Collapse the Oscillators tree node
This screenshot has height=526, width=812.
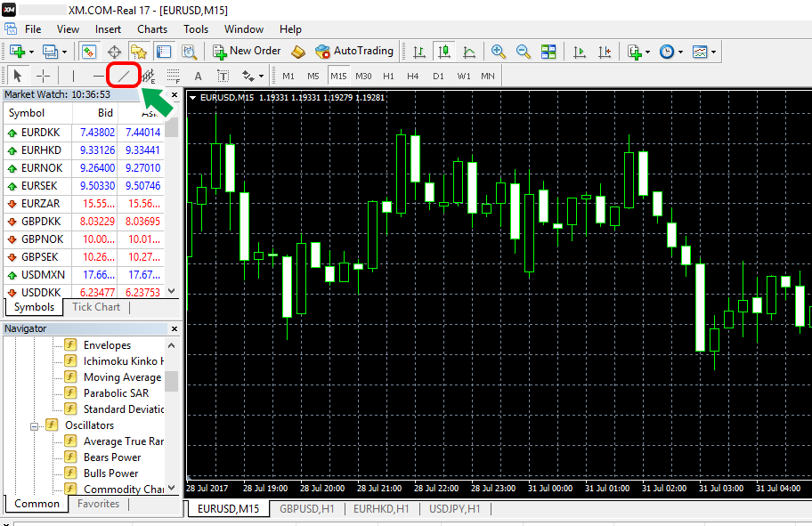[34, 426]
